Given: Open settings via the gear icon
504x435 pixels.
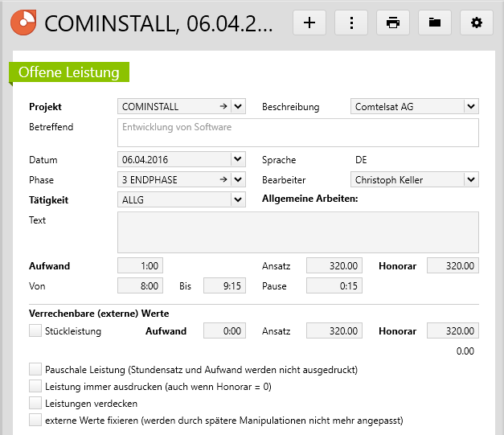Looking at the screenshot, I should pyautogui.click(x=477, y=23).
